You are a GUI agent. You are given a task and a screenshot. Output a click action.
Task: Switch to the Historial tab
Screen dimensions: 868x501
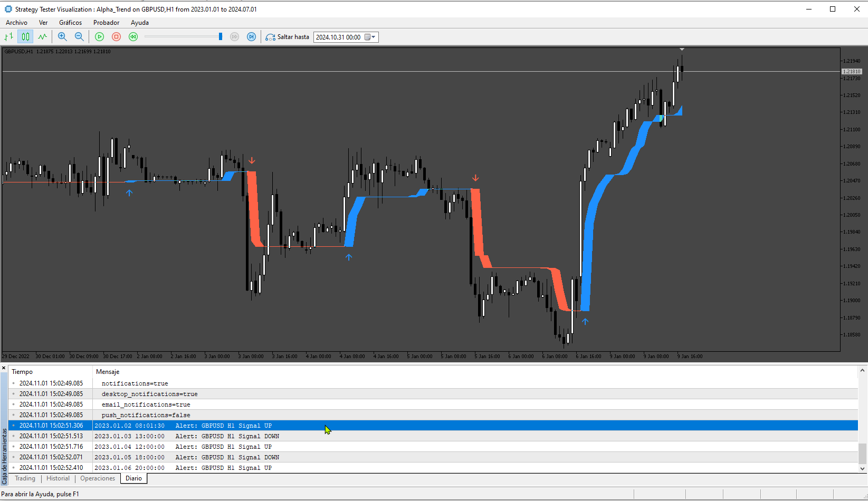coord(58,478)
